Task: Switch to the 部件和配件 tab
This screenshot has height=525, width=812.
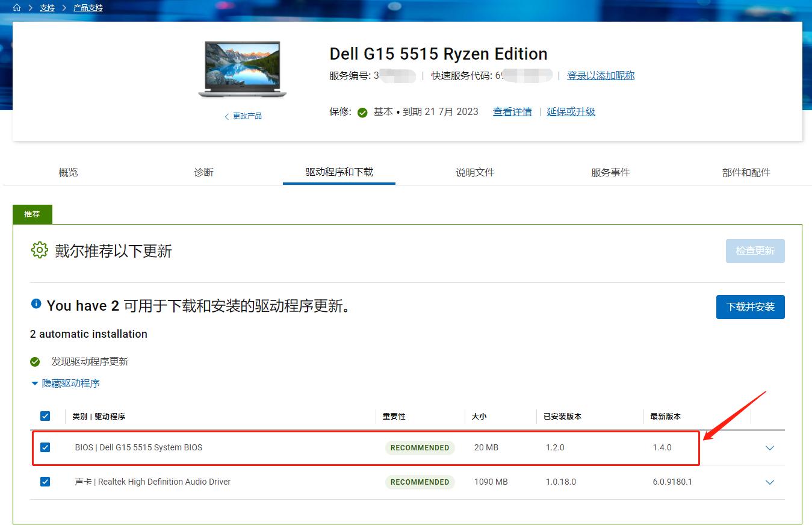Action: pos(746,172)
